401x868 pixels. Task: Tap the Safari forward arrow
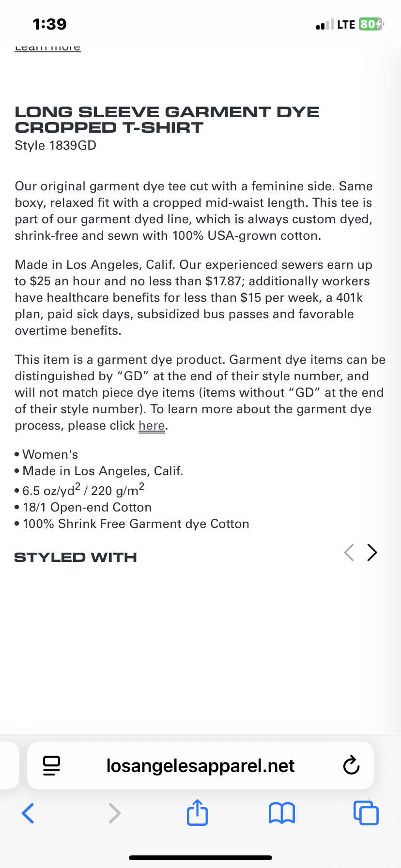coord(114,813)
